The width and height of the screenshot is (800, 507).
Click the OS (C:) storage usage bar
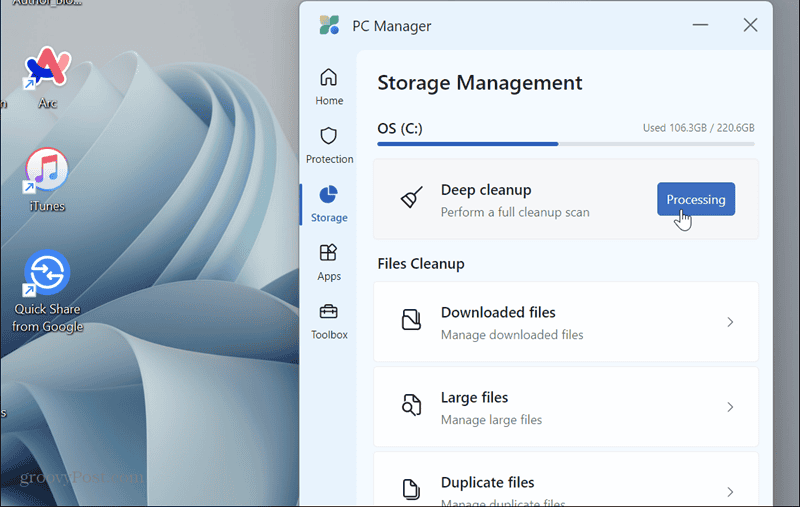566,144
